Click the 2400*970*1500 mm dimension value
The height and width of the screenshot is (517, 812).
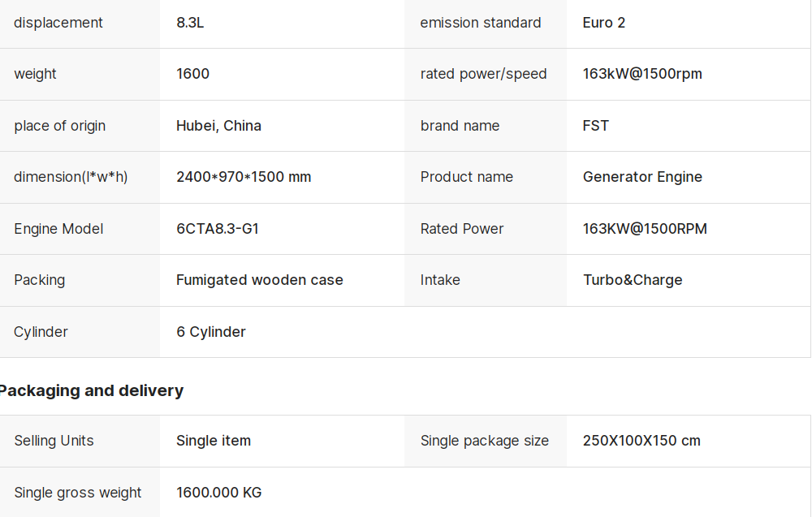[244, 177]
